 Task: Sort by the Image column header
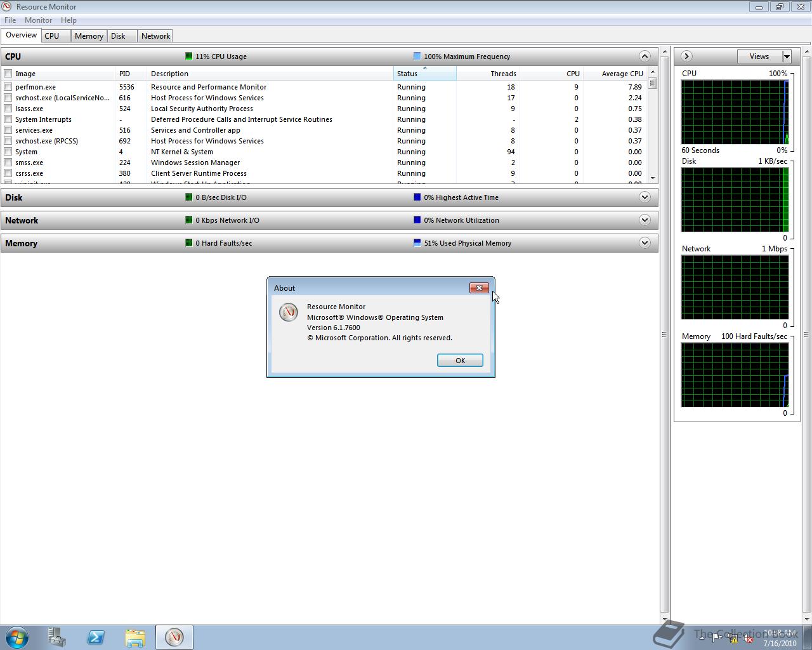tap(64, 74)
